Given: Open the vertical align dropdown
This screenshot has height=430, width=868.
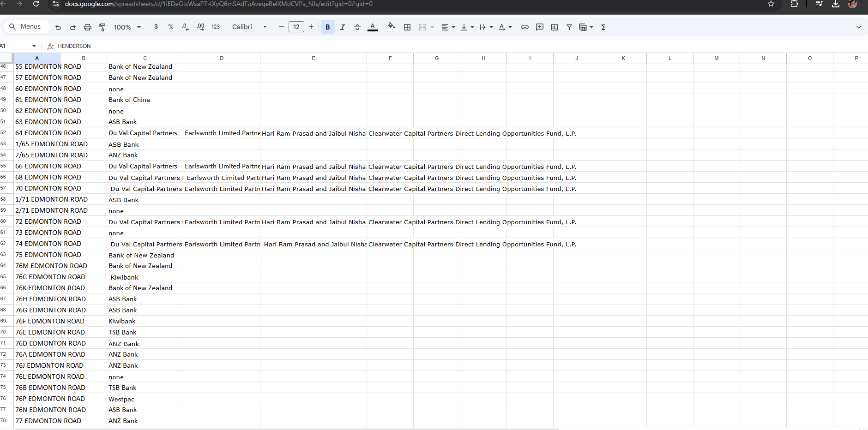Looking at the screenshot, I should point(467,27).
